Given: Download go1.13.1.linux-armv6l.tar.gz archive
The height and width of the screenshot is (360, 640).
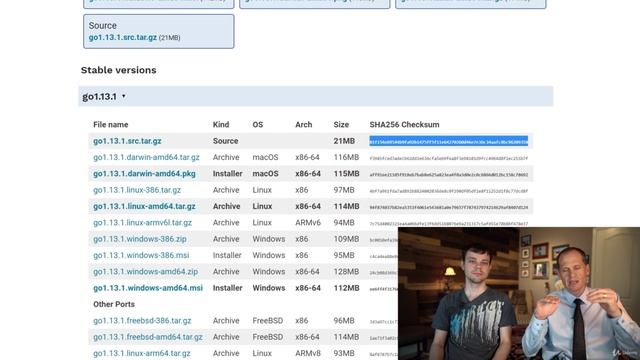Looking at the screenshot, I should click(142, 222).
